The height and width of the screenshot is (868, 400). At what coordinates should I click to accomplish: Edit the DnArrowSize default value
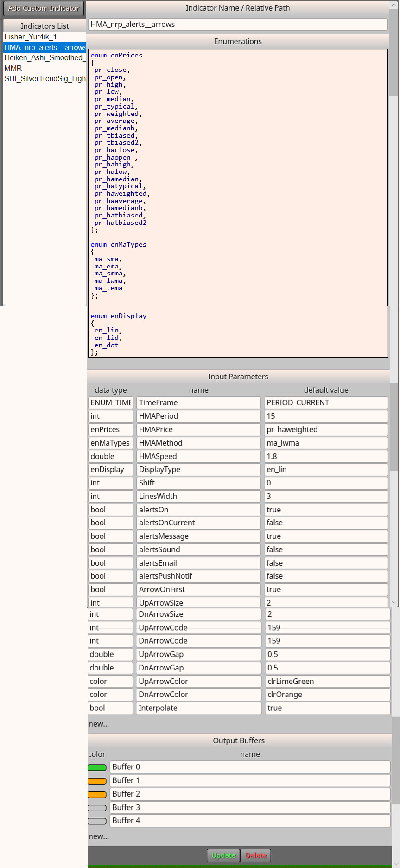pos(327,614)
